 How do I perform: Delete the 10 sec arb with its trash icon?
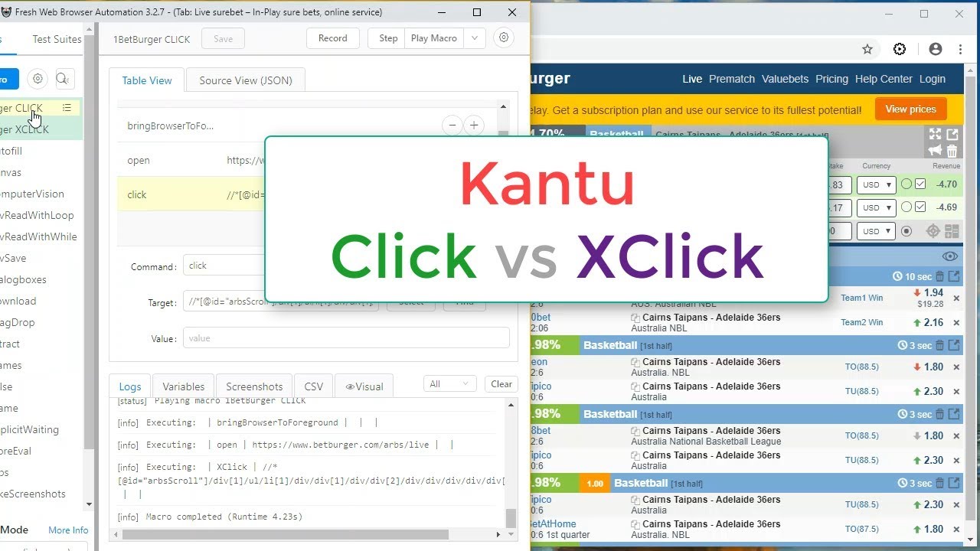[940, 276]
